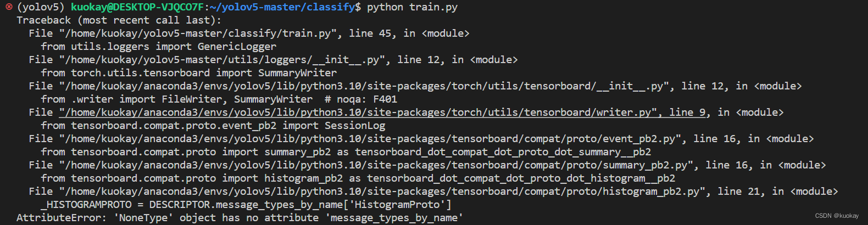This screenshot has width=868, height=225.
Task: Click the red error icon at prompt start
Action: click(x=9, y=7)
